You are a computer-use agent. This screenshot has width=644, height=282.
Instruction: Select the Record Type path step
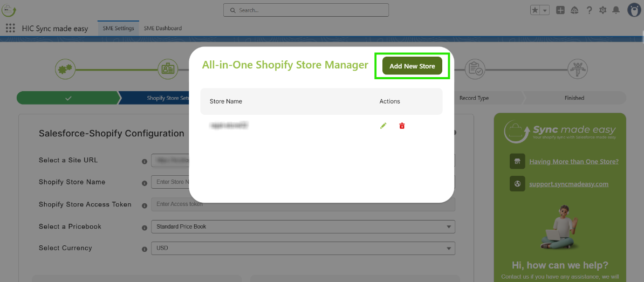[x=474, y=98]
